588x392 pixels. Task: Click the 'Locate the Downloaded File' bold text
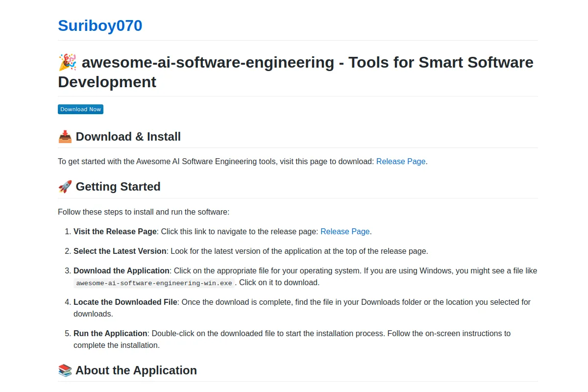pyautogui.click(x=125, y=302)
